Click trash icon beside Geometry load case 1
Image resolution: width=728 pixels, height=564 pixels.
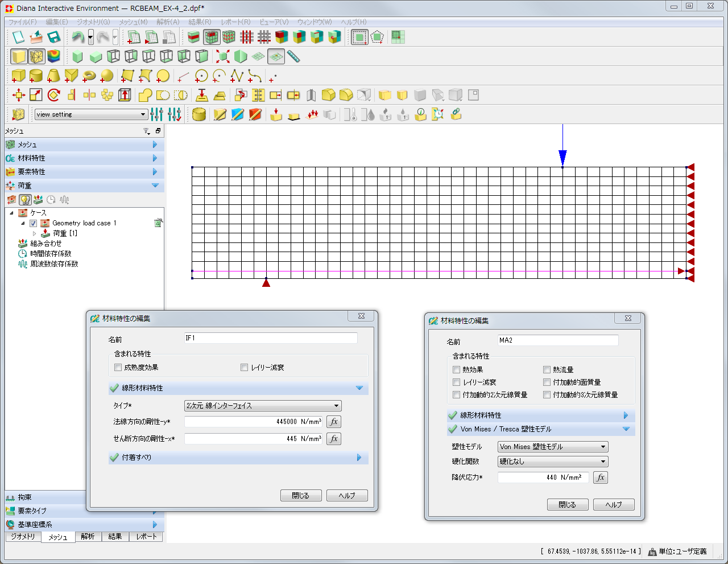point(158,223)
